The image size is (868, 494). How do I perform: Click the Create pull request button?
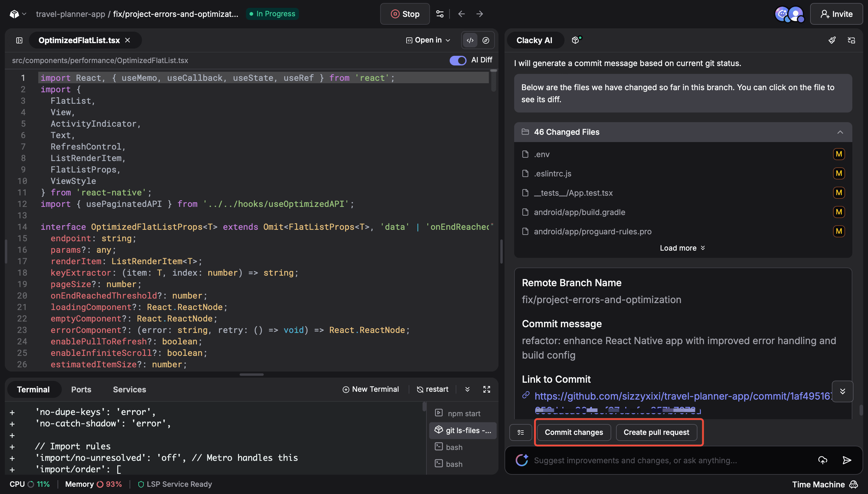point(656,432)
